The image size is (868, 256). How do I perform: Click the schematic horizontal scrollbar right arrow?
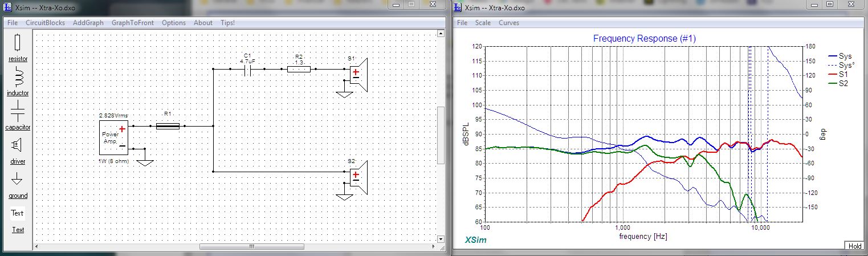tap(432, 247)
